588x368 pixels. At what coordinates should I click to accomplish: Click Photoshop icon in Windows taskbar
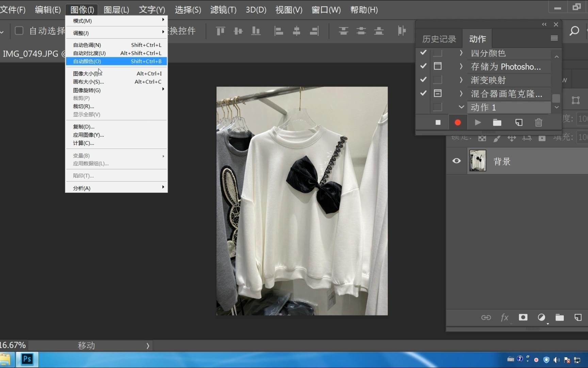27,359
